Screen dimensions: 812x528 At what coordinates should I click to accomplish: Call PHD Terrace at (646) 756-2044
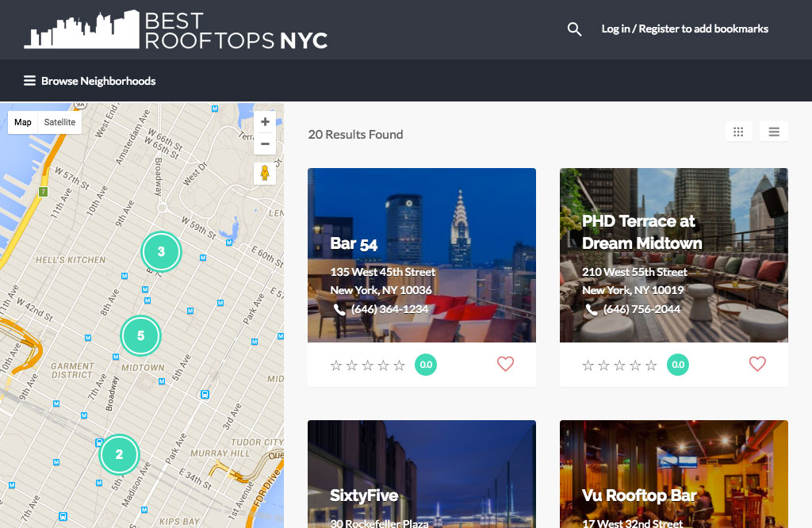pyautogui.click(x=642, y=309)
